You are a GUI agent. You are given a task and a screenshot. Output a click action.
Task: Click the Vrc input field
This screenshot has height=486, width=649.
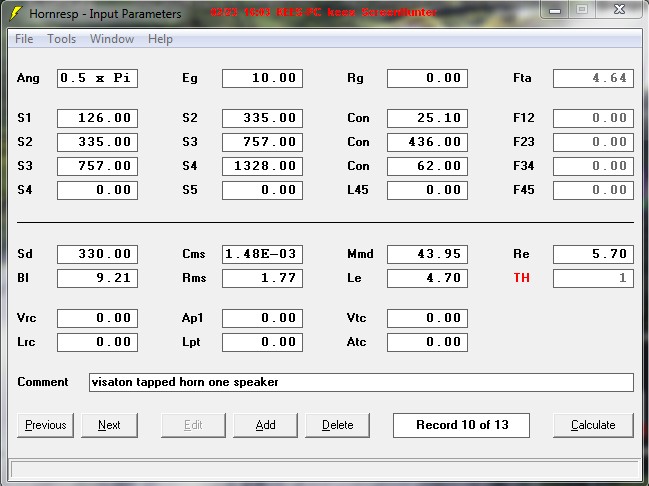[x=97, y=318]
